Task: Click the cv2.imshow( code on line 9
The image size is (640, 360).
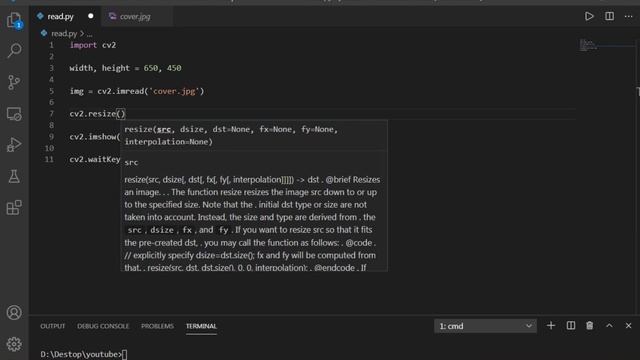Action: 95,137
